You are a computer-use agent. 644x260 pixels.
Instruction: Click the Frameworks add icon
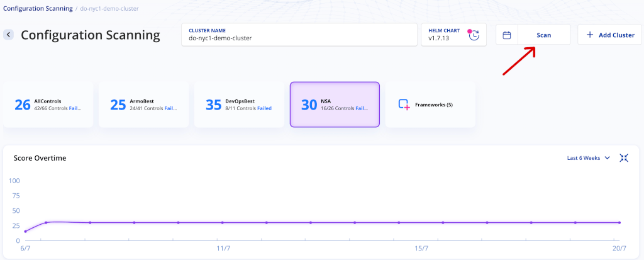(x=404, y=105)
